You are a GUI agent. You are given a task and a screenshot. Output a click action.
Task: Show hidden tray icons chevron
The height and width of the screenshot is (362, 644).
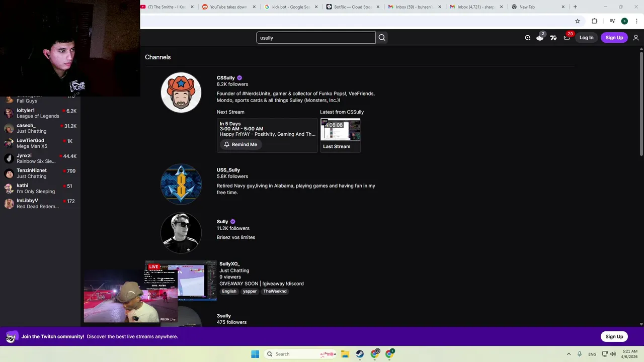(569, 354)
